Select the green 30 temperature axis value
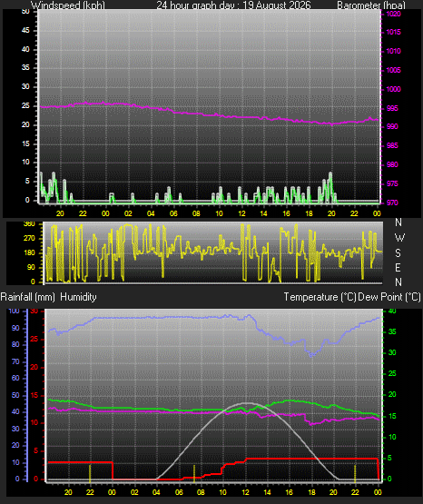423x504 pixels. point(392,352)
